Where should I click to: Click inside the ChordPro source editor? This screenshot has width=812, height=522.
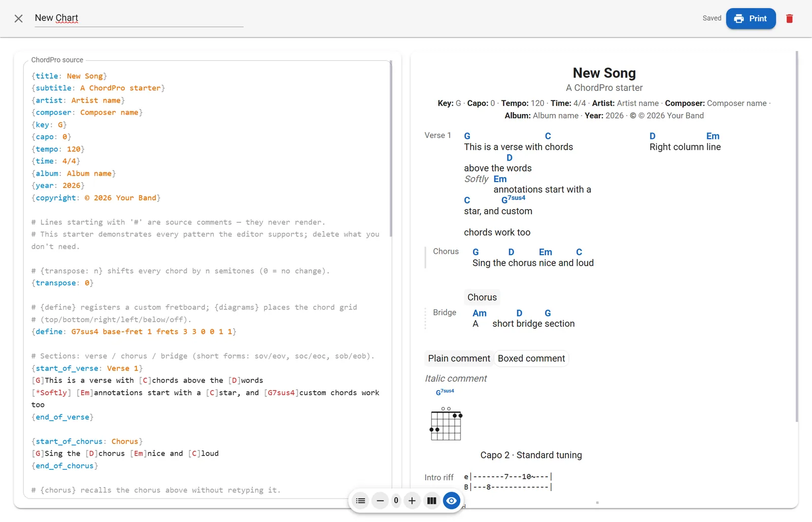[208, 279]
